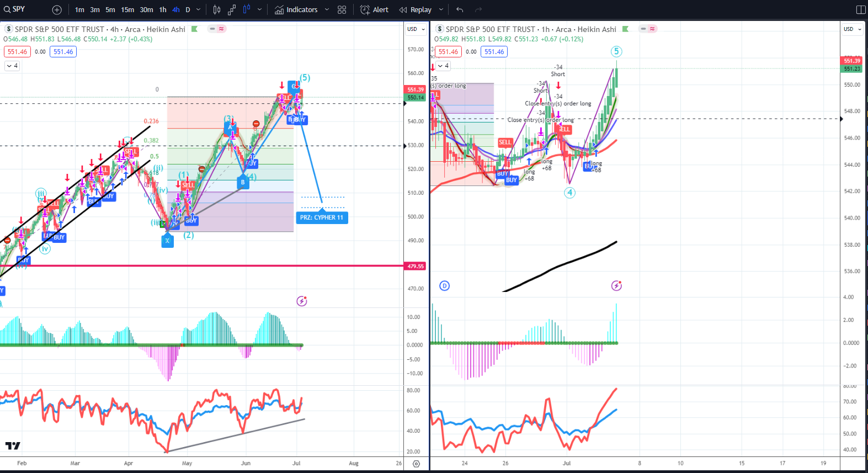Click BUY label at wave (2) on 4h chart

191,220
